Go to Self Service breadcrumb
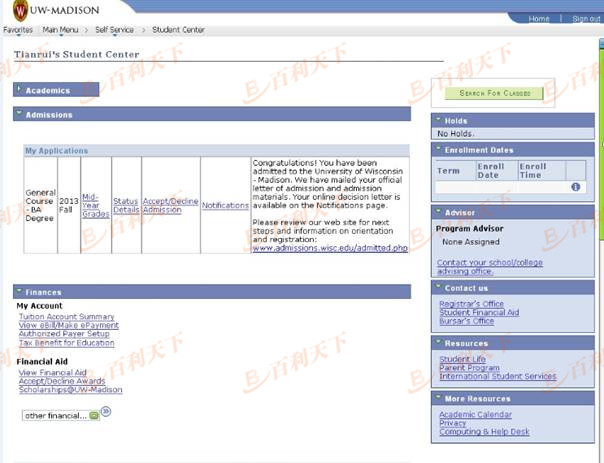This screenshot has height=463, width=604. [114, 30]
